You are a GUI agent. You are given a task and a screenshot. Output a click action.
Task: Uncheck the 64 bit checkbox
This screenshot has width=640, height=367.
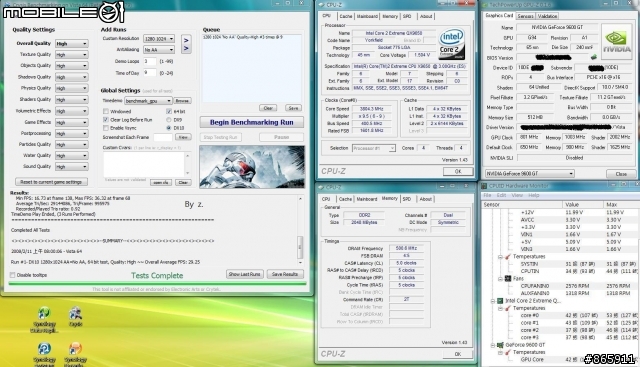[x=169, y=111]
